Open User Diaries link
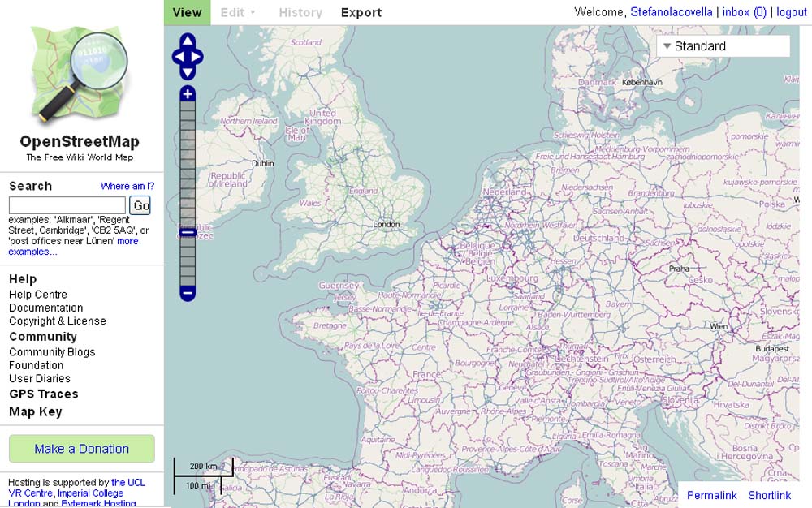The width and height of the screenshot is (812, 508). 39,379
